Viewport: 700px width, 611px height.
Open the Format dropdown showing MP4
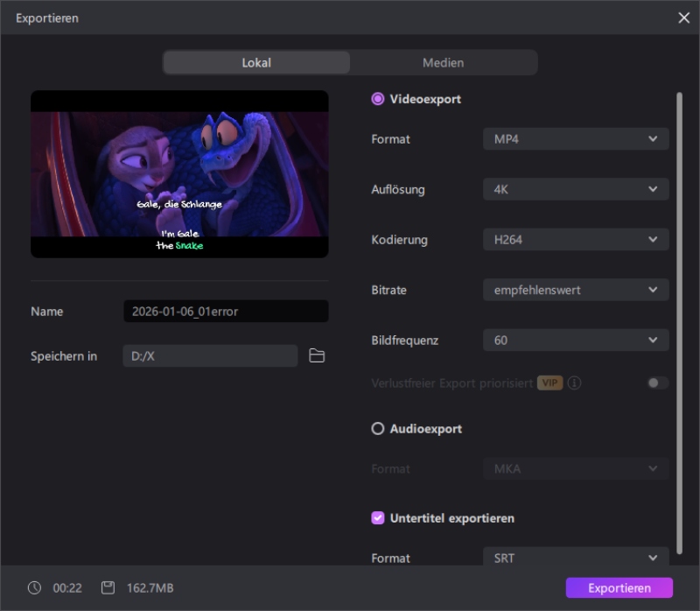click(576, 139)
